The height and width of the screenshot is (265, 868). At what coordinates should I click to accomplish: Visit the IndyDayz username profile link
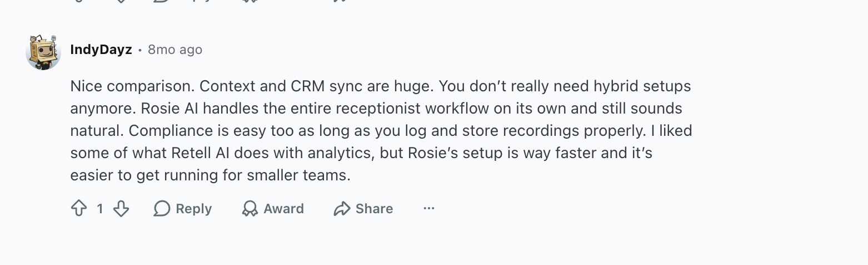[x=101, y=50]
